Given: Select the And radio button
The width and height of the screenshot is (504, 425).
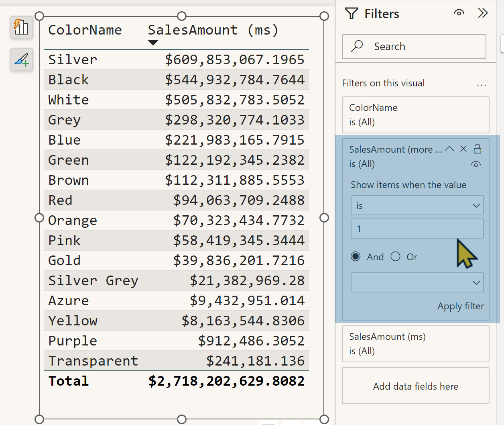Looking at the screenshot, I should [356, 256].
